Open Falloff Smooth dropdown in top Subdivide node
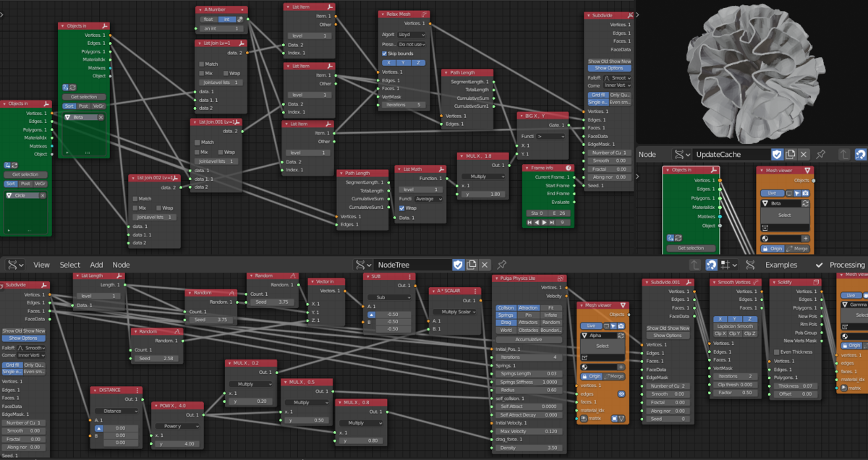This screenshot has height=460, width=868. [617, 77]
